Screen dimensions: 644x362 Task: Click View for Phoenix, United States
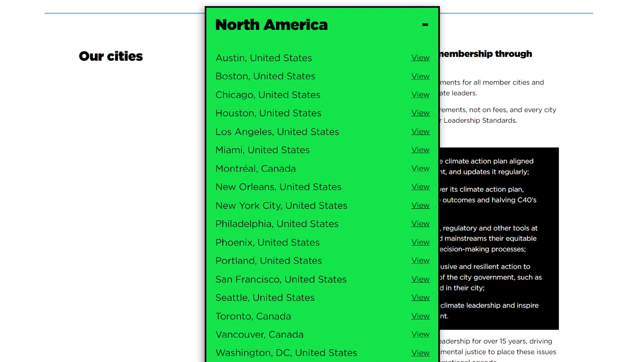click(x=420, y=242)
